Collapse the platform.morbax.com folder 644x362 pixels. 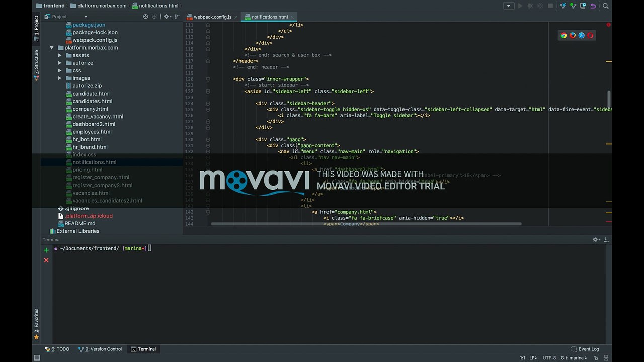(52, 48)
